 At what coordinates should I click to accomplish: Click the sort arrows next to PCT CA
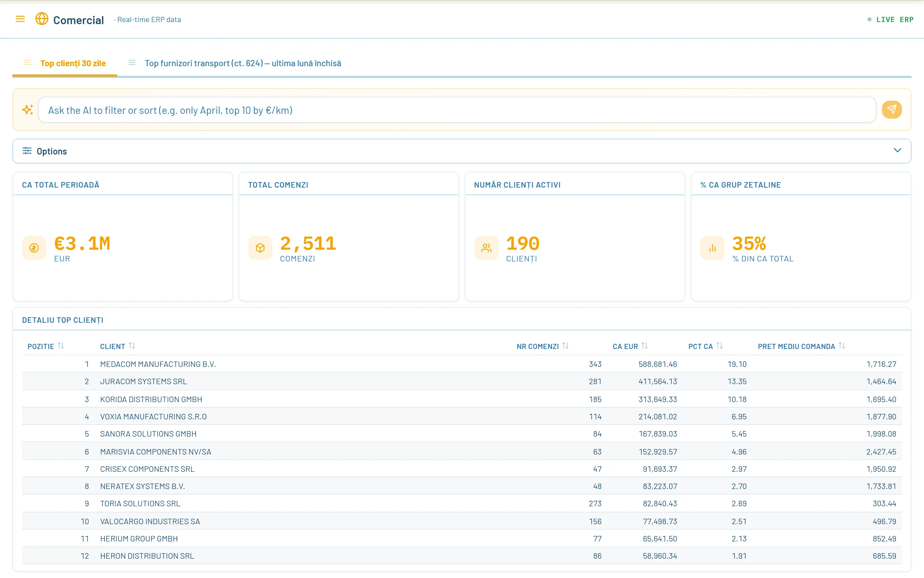coord(720,346)
